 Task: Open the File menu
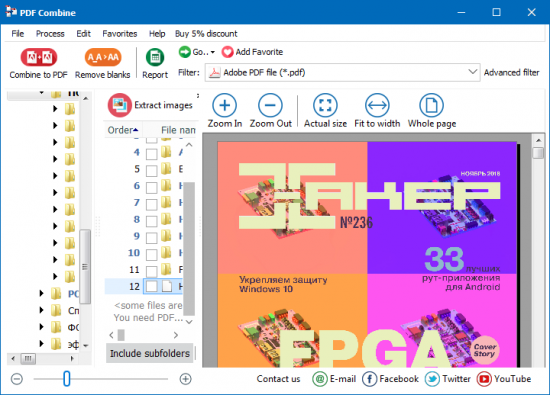pos(18,34)
